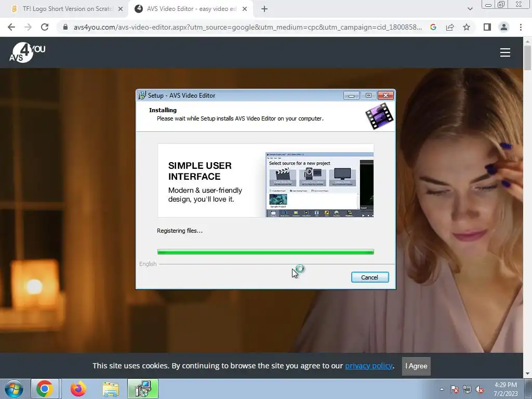This screenshot has width=532, height=399.
Task: Click the Google icon in address bar
Action: click(x=433, y=27)
